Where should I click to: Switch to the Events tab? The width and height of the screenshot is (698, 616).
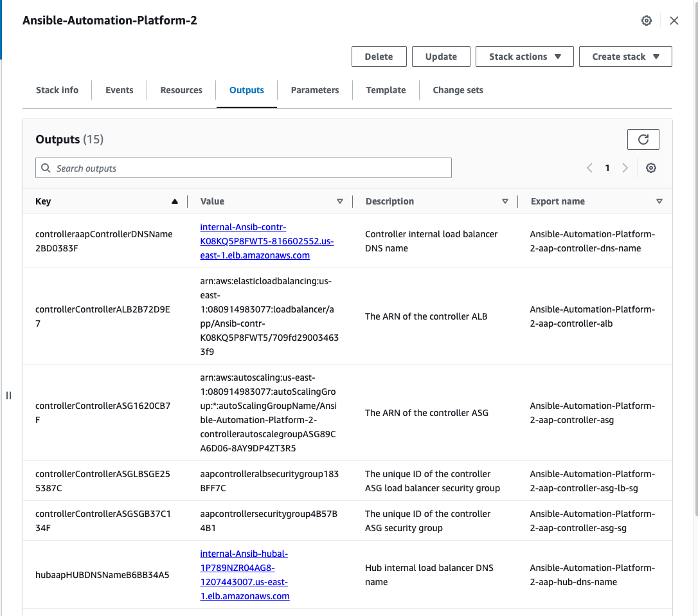point(120,90)
